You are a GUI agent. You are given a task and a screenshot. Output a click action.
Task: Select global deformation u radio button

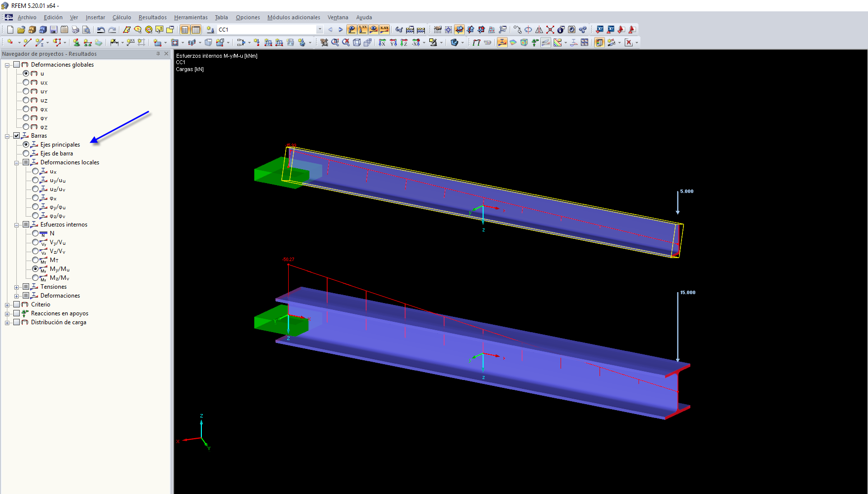point(26,74)
